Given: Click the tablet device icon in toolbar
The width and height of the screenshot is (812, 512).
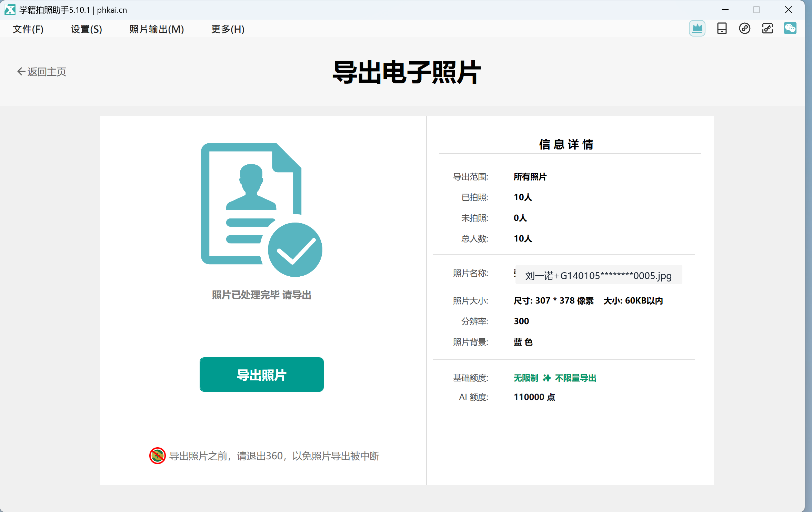Looking at the screenshot, I should pos(722,28).
